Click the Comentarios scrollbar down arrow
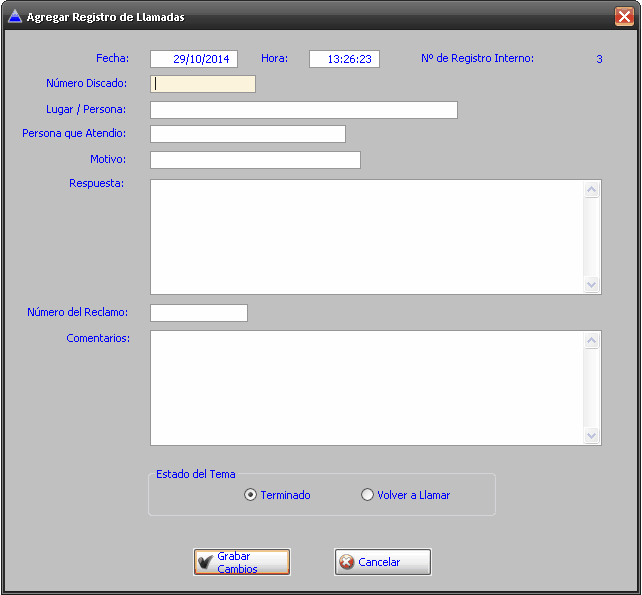 592,436
